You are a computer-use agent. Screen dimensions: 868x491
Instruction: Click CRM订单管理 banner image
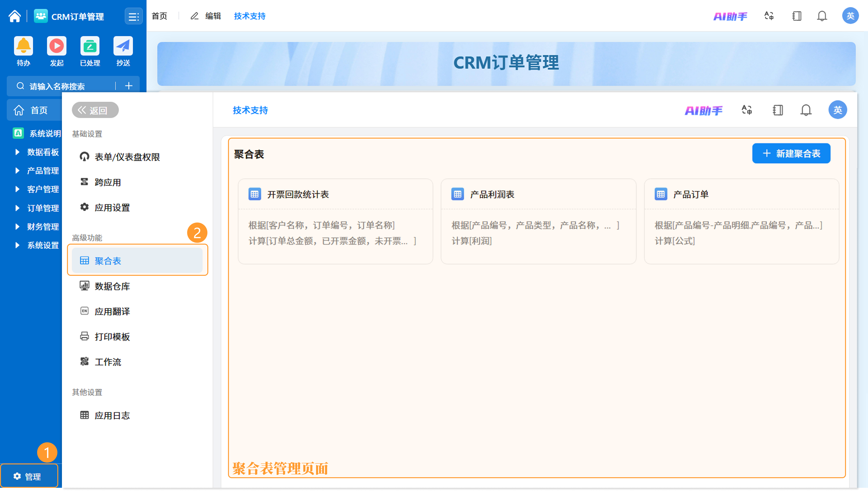506,63
